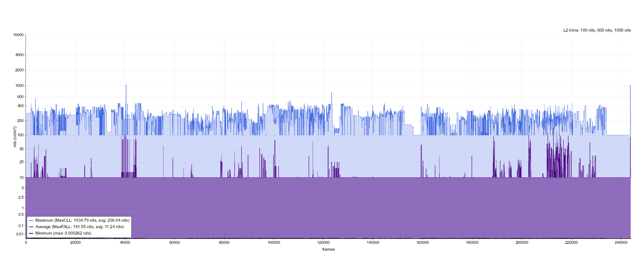Click the 0.01 y-axis tick label
Screen dimensions: 644x258
point(20,234)
